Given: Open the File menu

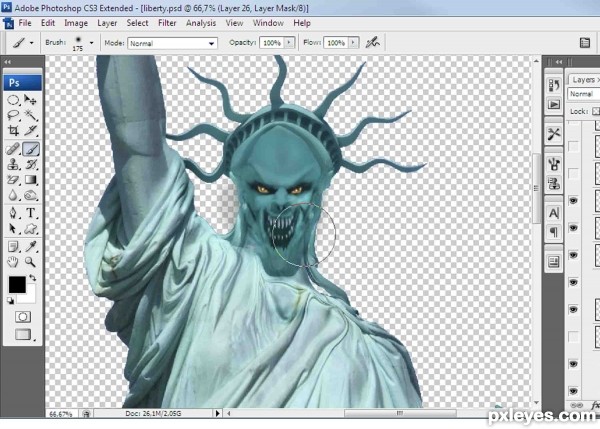Looking at the screenshot, I should point(25,23).
